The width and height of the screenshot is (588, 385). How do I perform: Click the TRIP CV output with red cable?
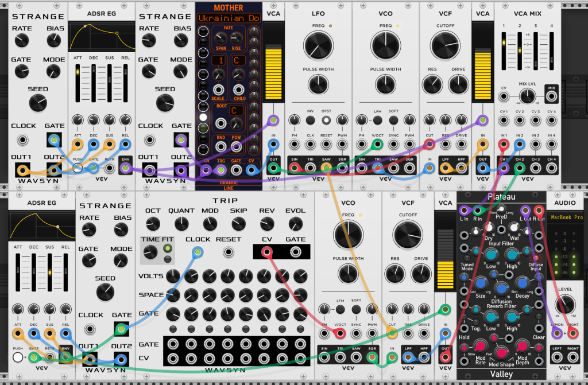pos(266,252)
